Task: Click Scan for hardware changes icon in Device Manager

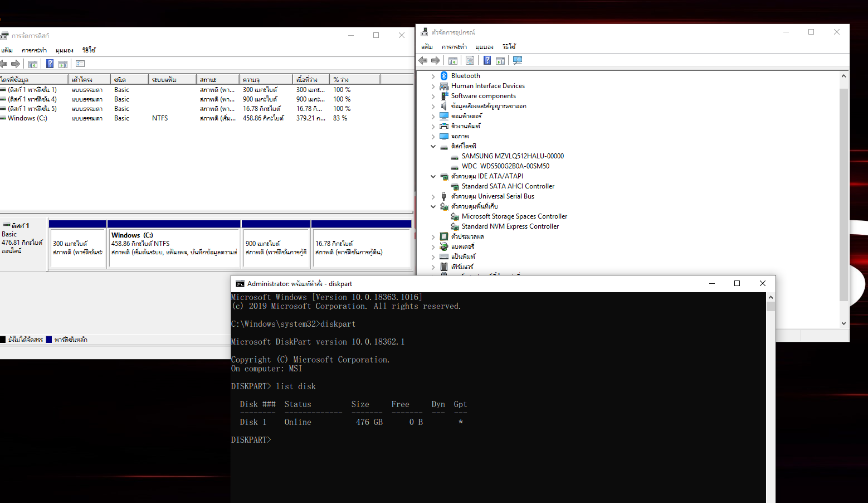Action: [x=518, y=61]
